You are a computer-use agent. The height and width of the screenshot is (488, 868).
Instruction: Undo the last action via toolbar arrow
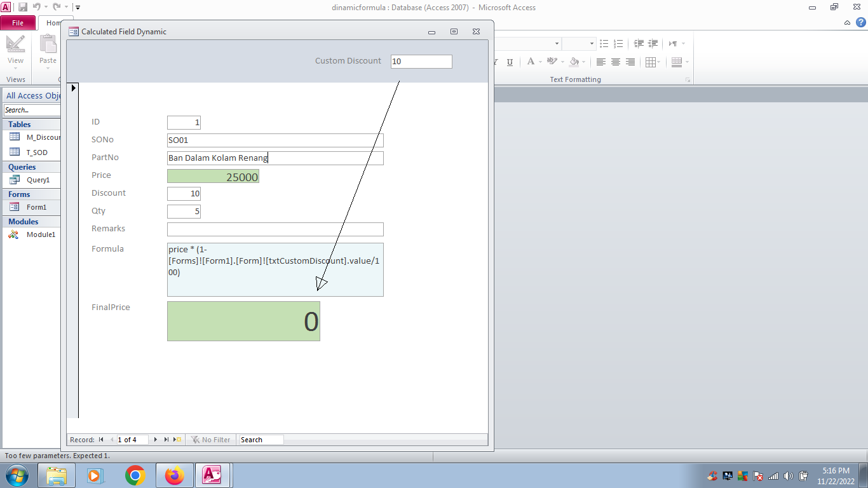(x=37, y=8)
